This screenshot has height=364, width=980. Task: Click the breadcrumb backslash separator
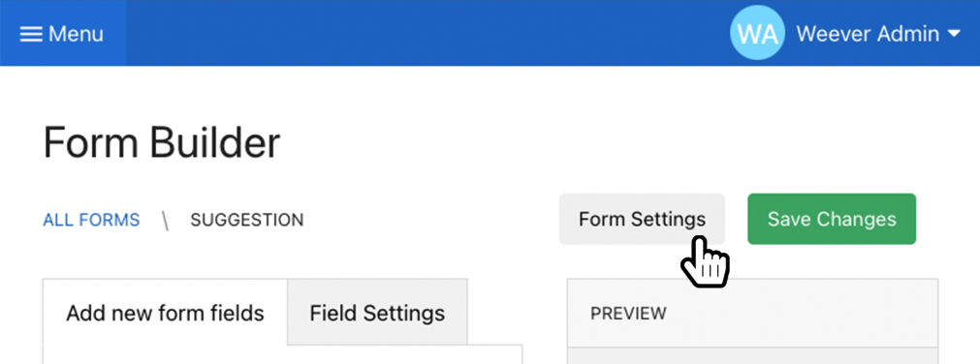(166, 221)
